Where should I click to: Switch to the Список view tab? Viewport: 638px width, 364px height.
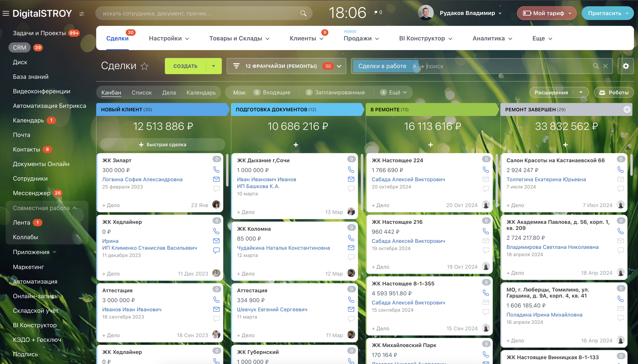tap(142, 93)
